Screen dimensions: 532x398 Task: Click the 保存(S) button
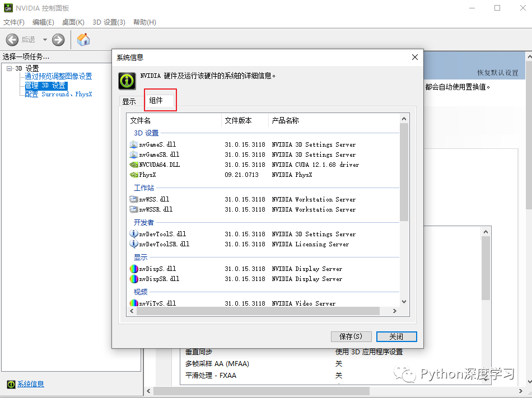click(351, 336)
